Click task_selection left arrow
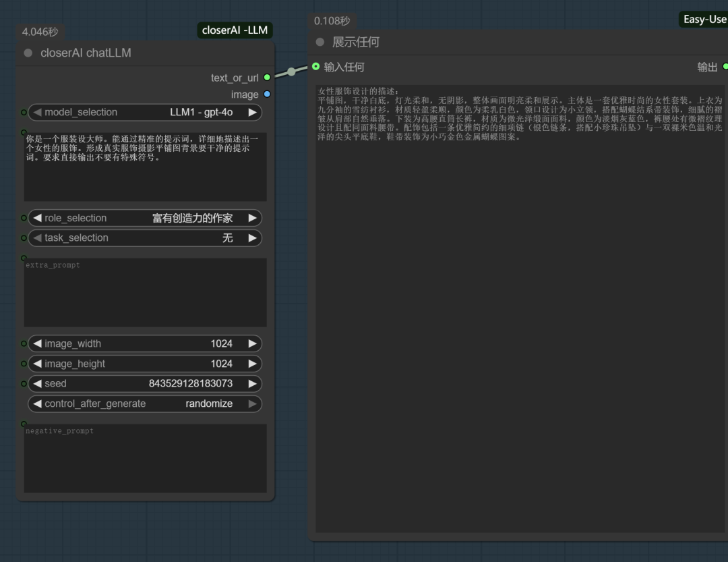 tap(37, 238)
